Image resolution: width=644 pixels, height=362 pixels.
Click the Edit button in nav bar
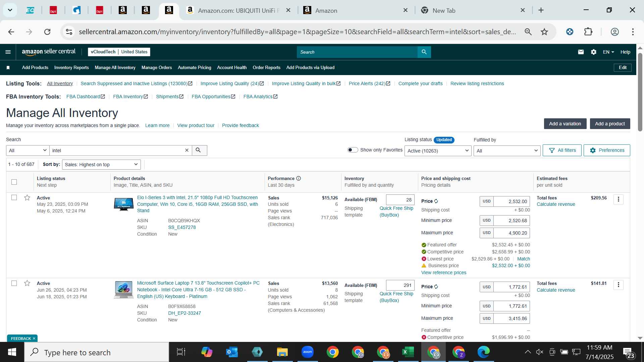click(x=623, y=68)
